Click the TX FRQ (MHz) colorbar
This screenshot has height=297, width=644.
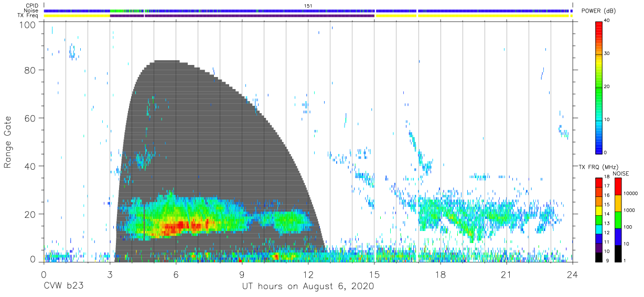pyautogui.click(x=599, y=219)
